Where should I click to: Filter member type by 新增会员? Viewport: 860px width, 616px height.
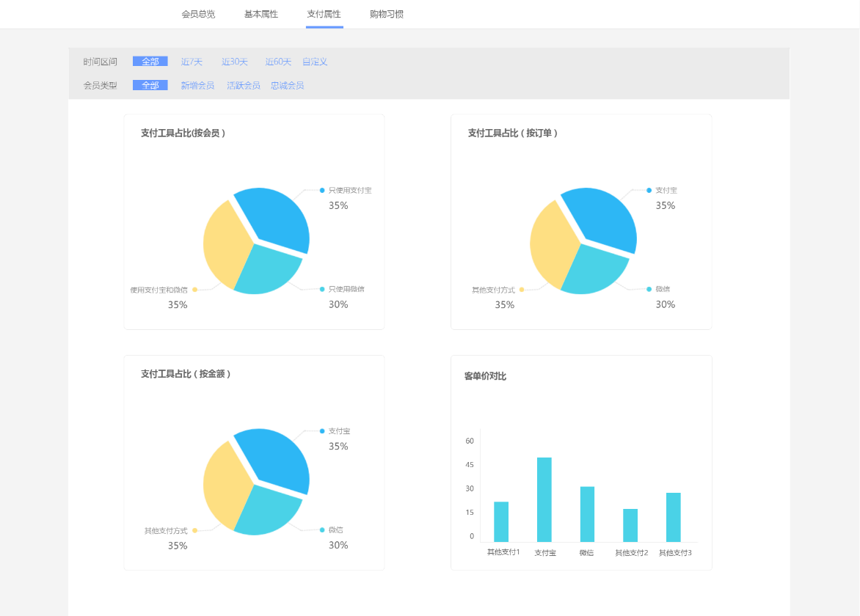tap(197, 85)
